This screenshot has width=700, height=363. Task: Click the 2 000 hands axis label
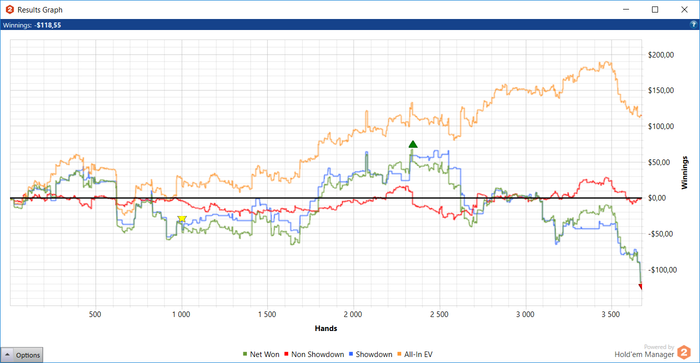coord(353,314)
